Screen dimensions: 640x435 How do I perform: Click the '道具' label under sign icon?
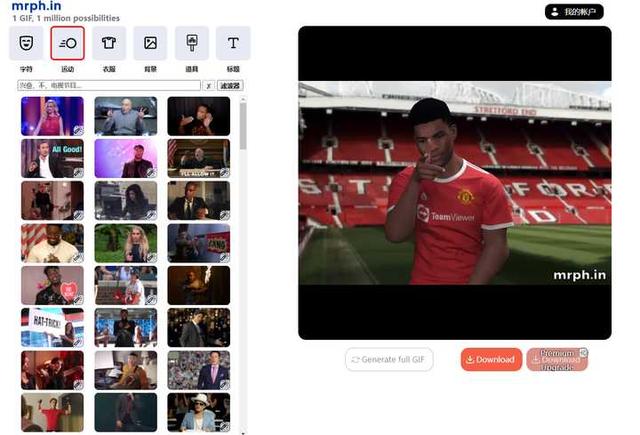[x=192, y=69]
